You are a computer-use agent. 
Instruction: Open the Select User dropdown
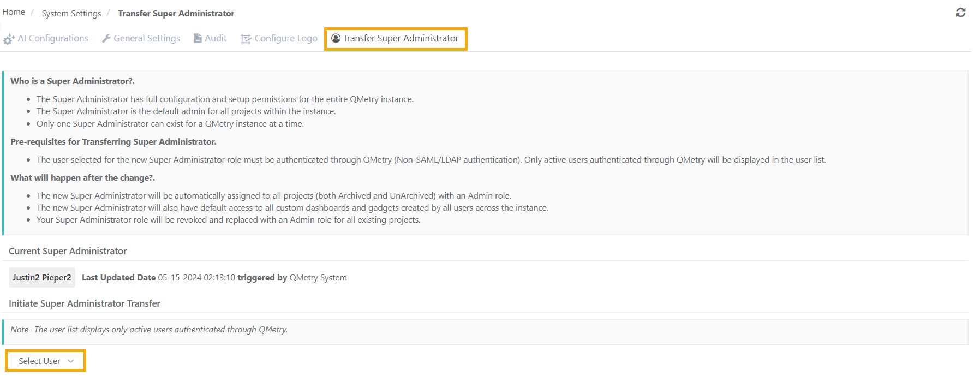point(46,361)
